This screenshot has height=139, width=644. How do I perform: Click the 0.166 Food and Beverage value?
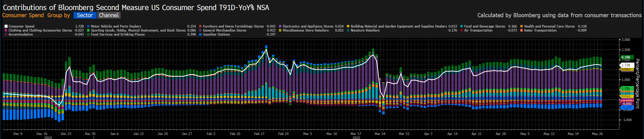click(x=513, y=26)
